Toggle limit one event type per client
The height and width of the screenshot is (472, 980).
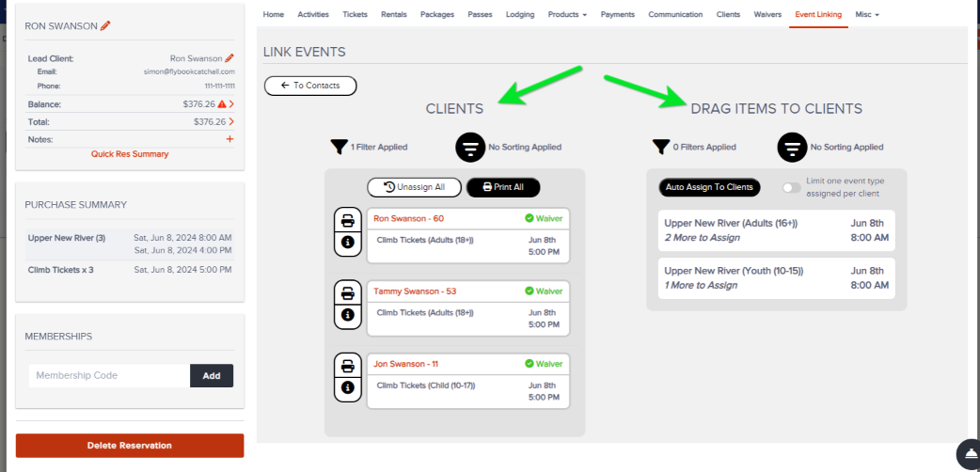pos(792,187)
